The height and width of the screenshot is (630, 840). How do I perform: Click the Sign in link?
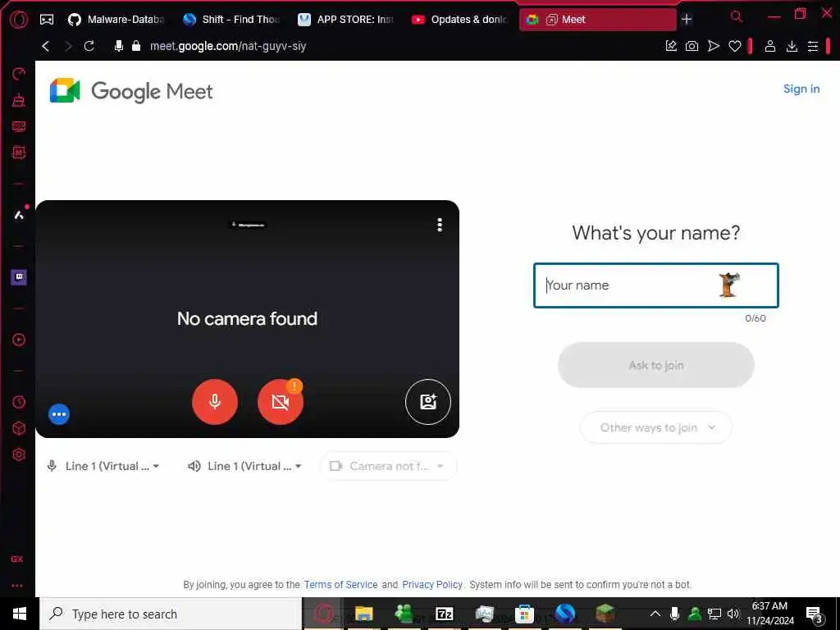coord(801,89)
